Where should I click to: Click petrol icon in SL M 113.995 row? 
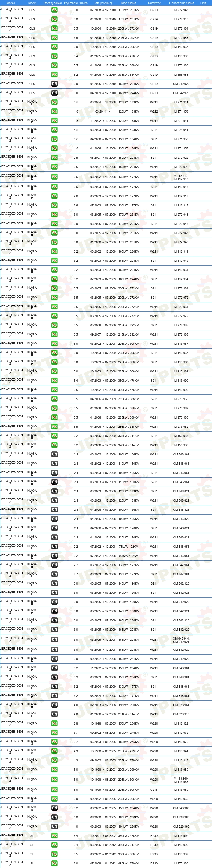[x=54, y=845]
